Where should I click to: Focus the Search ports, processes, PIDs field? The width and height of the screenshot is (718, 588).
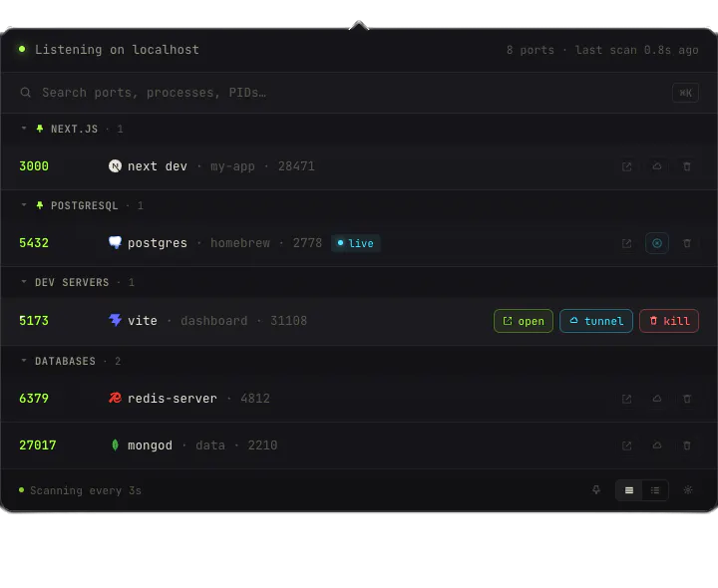click(x=359, y=93)
